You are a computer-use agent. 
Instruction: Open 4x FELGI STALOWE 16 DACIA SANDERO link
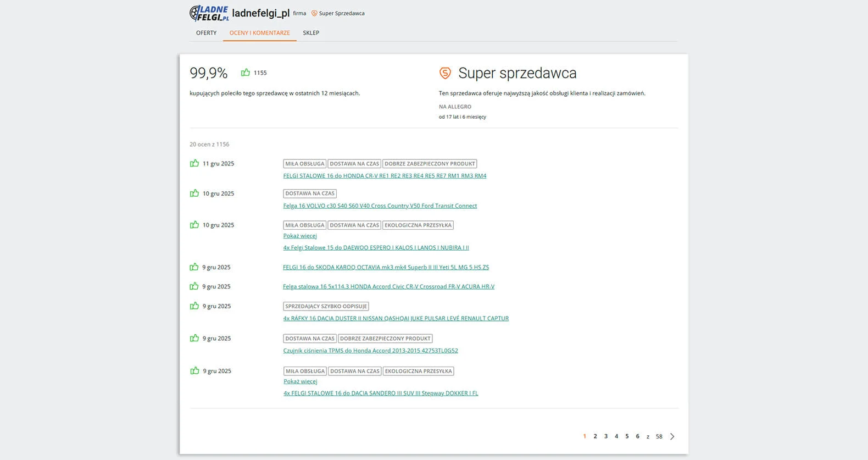click(x=381, y=394)
